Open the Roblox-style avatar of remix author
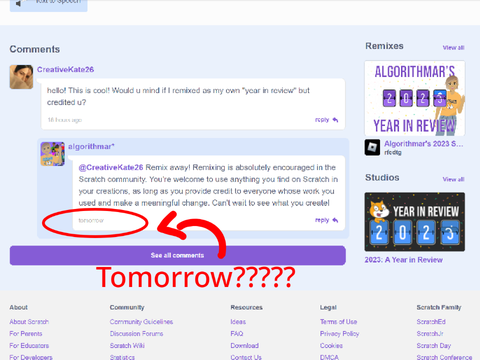This screenshot has width=480, height=360. click(372, 147)
